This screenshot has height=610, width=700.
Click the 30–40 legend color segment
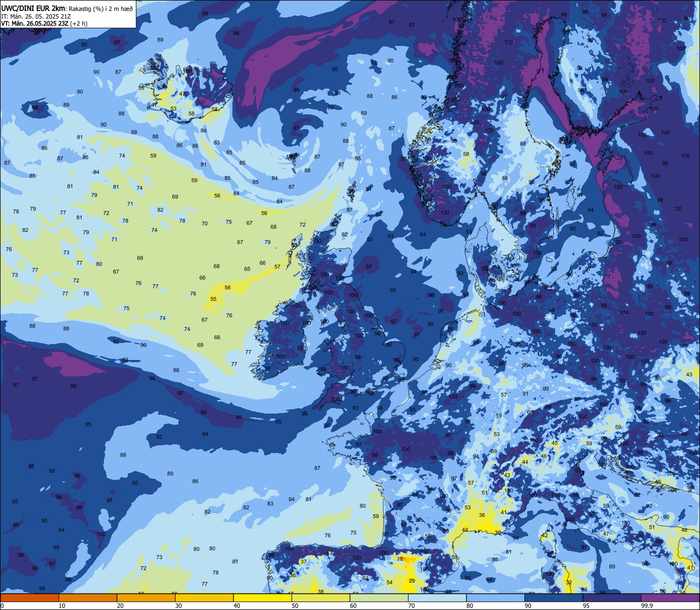tap(204, 597)
